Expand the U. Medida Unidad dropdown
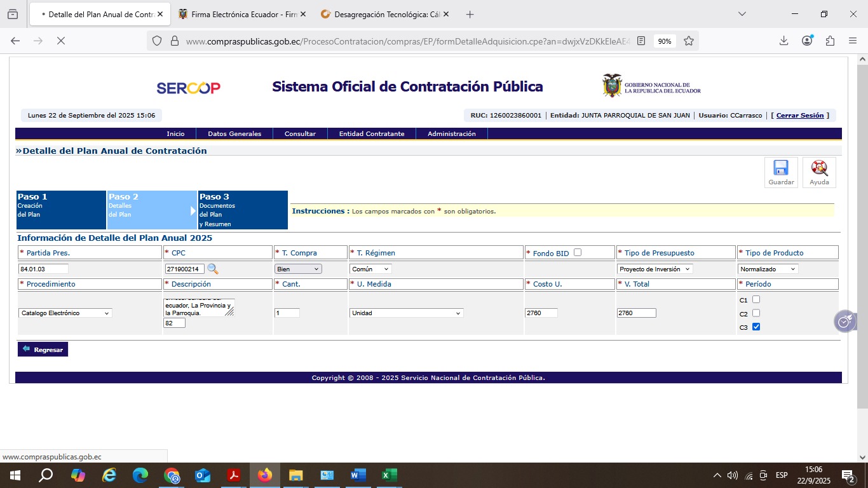 [406, 313]
